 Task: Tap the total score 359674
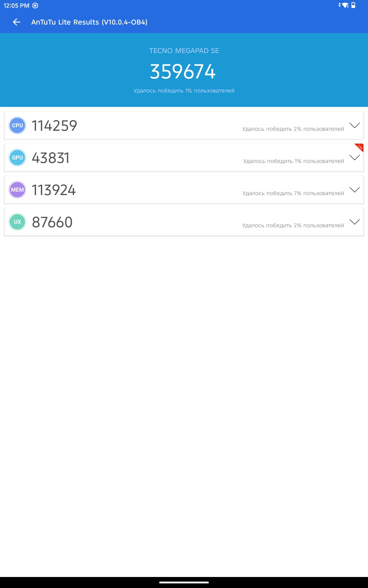183,72
